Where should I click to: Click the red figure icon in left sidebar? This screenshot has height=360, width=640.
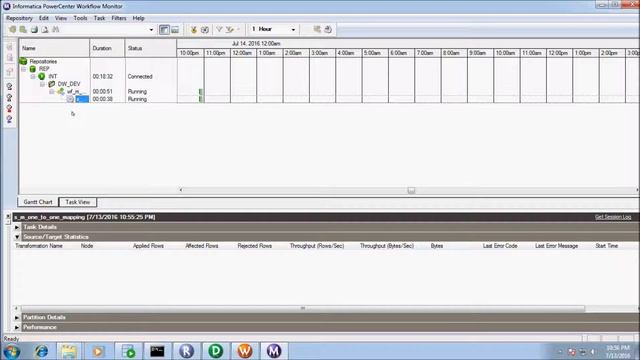pos(9,108)
